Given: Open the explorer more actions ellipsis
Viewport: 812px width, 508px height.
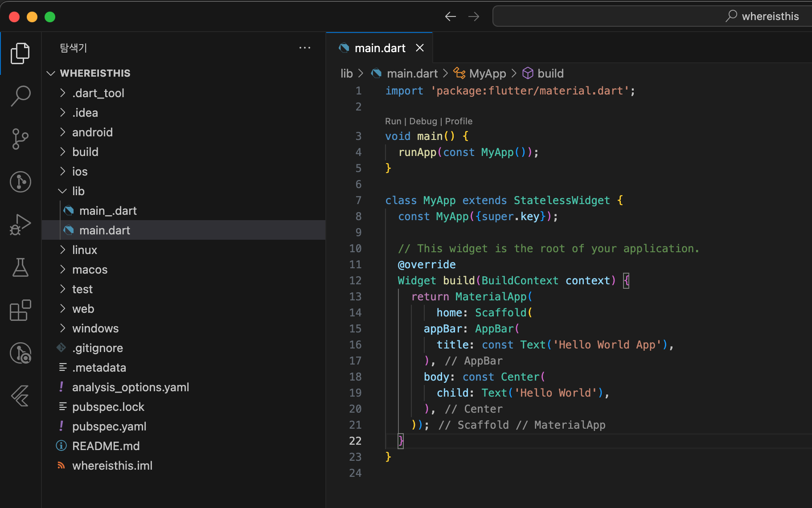Looking at the screenshot, I should pyautogui.click(x=305, y=48).
